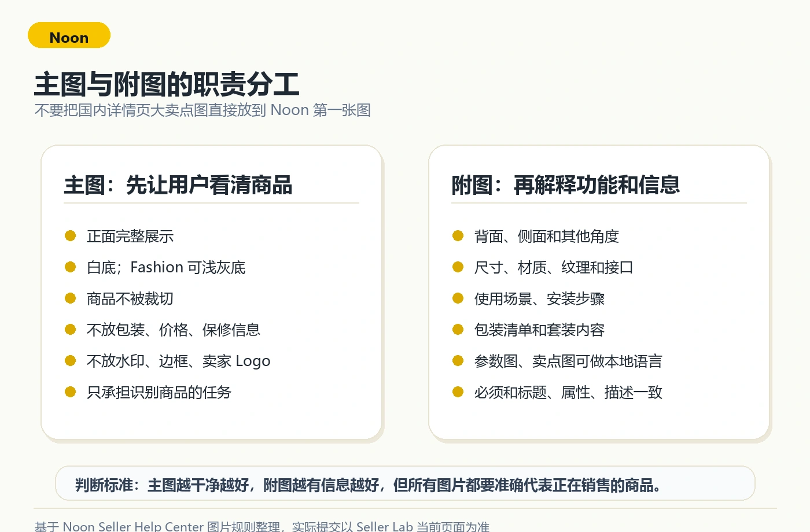The width and height of the screenshot is (810, 532).
Task: Click the line 尺寸、材质、纹理和接口
Action: (x=554, y=267)
